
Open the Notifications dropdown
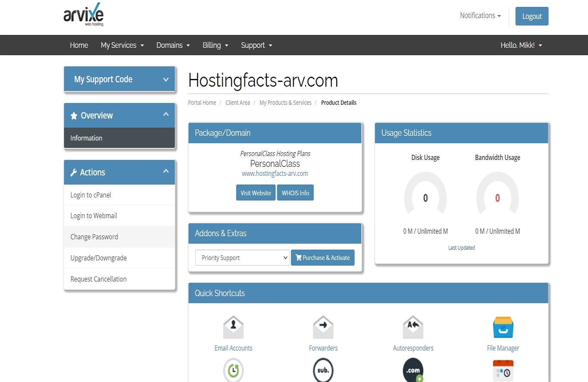[x=480, y=16]
